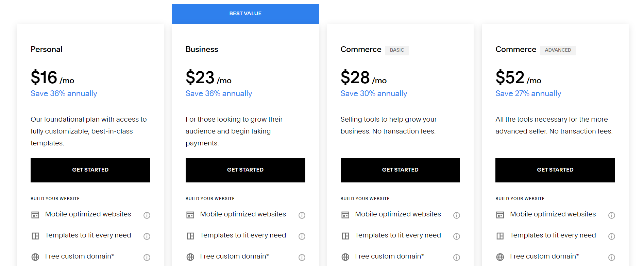The height and width of the screenshot is (266, 644).
Task: Click the Save 36% annually link under Personal
Action: 64,93
